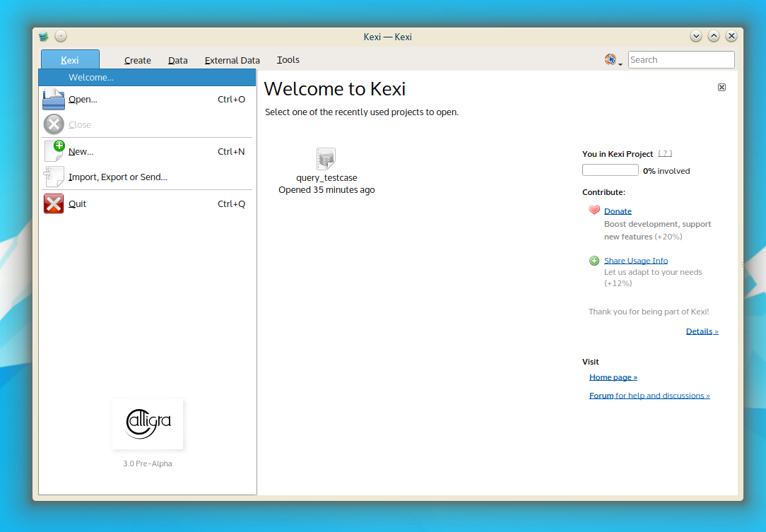Select the Welcome... menu entry
Image resolution: width=766 pixels, height=532 pixels.
91,78
